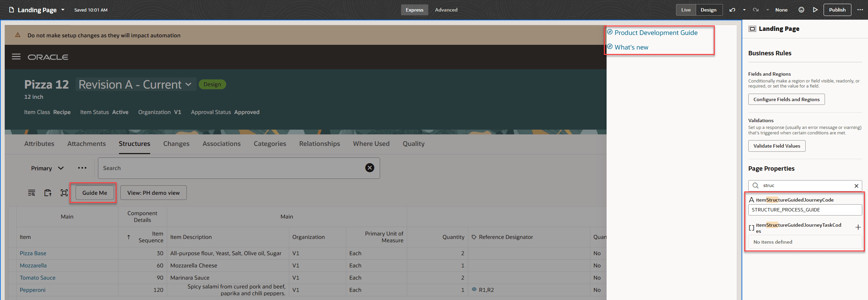Screen dimensions: 868x300
Task: Click the eye icon beside R1,R2
Action: pos(474,289)
